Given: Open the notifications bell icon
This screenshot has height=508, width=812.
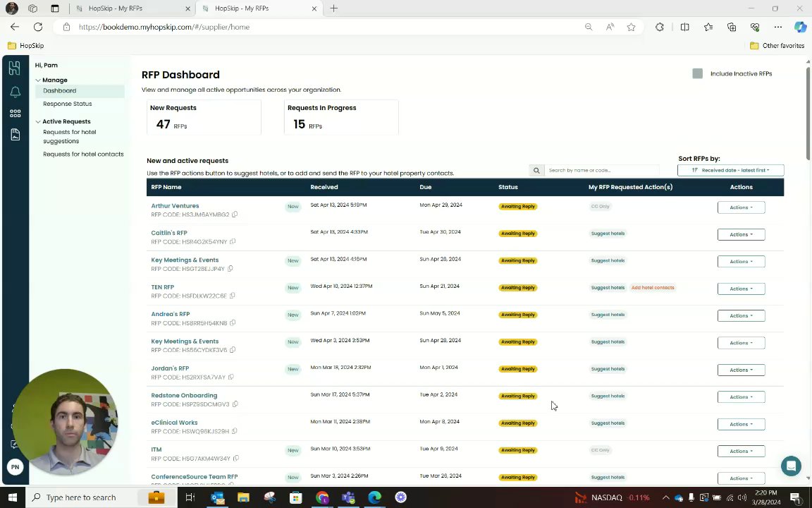Looking at the screenshot, I should click(15, 92).
